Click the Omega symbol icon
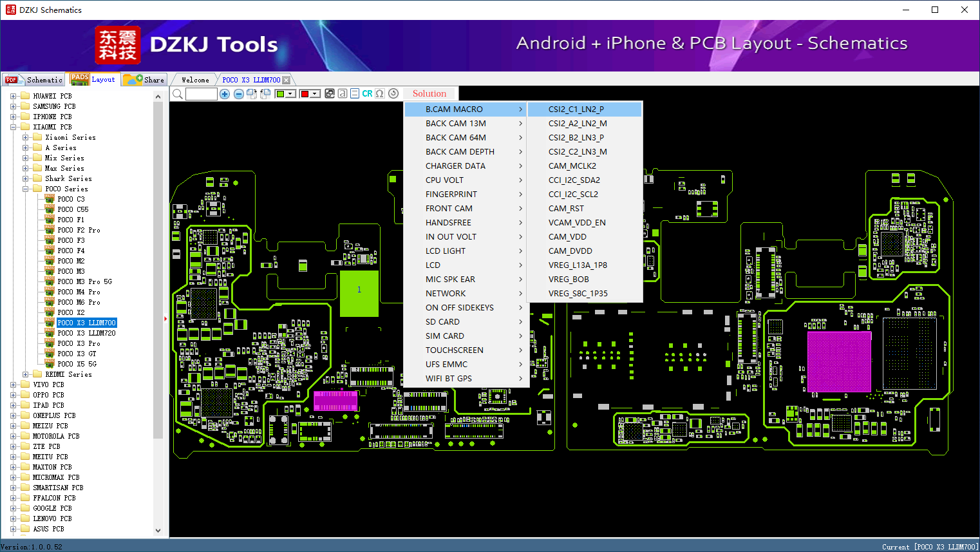The height and width of the screenshot is (552, 980). click(x=380, y=93)
